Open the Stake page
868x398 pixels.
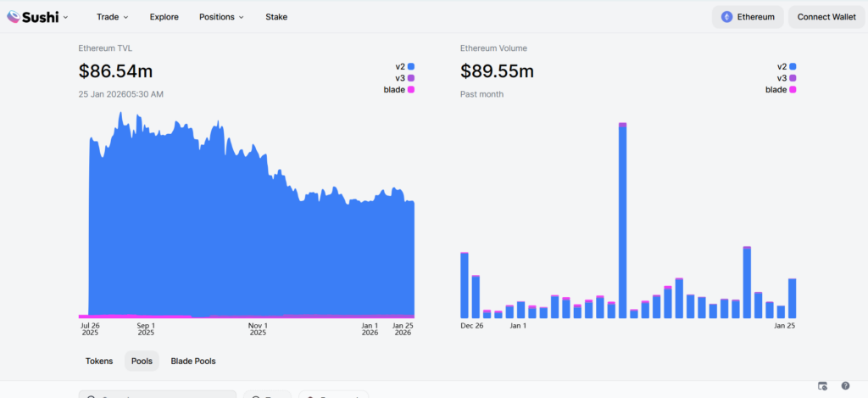pyautogui.click(x=276, y=17)
